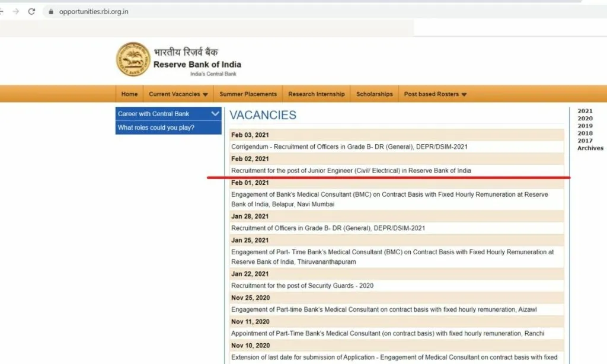Click the Hindi bank name text
Viewport: 607px width, 364px height.
186,52
